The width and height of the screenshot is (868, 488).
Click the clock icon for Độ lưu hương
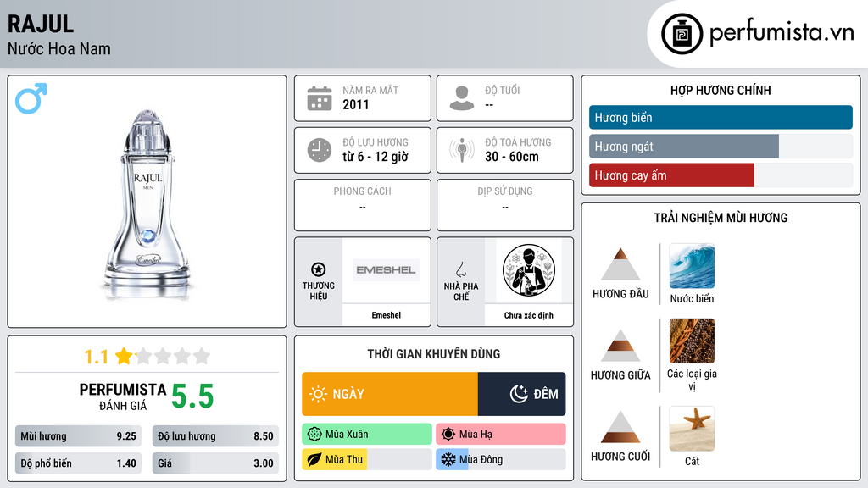tap(320, 150)
